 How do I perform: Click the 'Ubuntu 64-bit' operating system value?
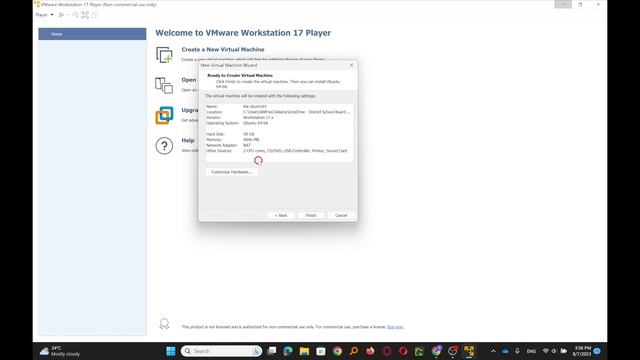[256, 123]
